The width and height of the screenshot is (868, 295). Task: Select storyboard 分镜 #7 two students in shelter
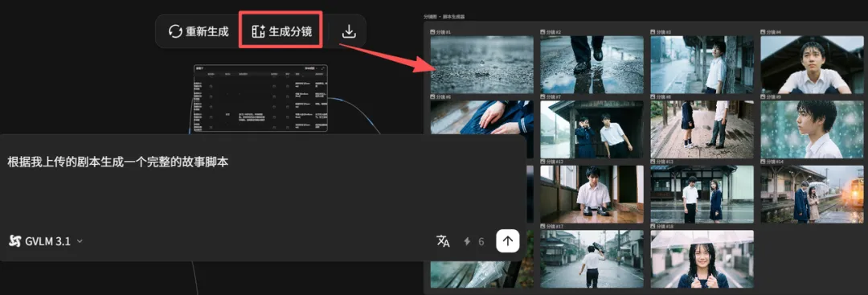592,129
